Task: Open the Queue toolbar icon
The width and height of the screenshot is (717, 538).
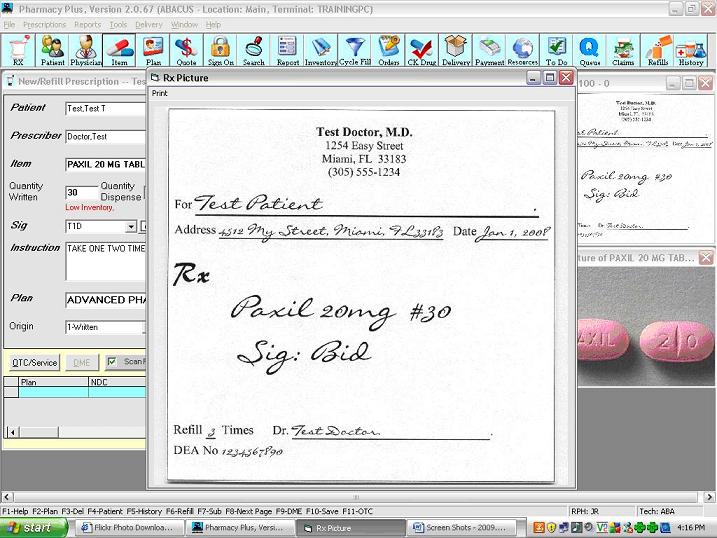Action: tap(589, 50)
